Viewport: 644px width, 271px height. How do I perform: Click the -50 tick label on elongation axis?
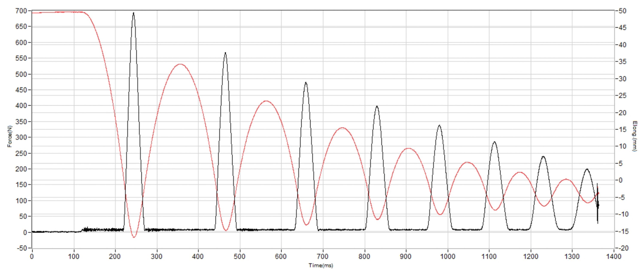click(x=623, y=11)
